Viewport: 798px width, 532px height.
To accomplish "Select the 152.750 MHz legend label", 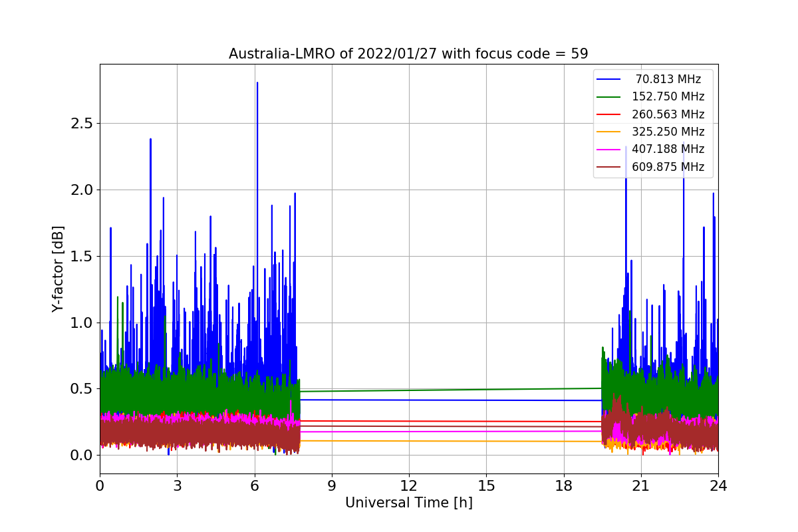I will coord(668,96).
